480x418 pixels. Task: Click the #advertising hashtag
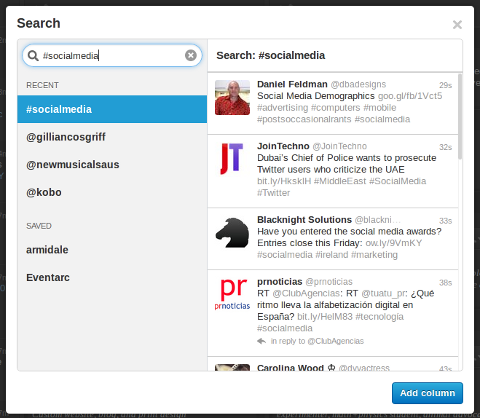coord(283,108)
